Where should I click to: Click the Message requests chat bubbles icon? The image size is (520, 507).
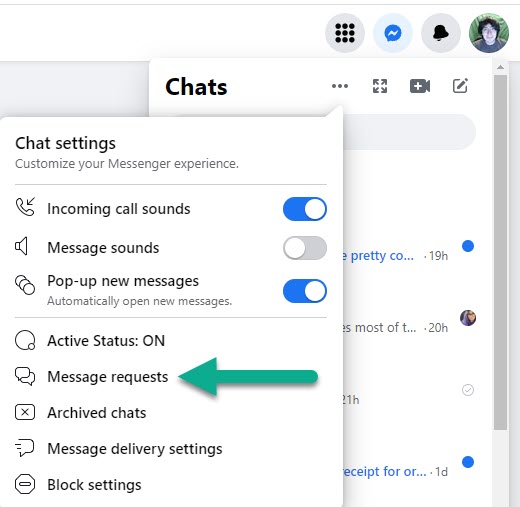coord(25,377)
